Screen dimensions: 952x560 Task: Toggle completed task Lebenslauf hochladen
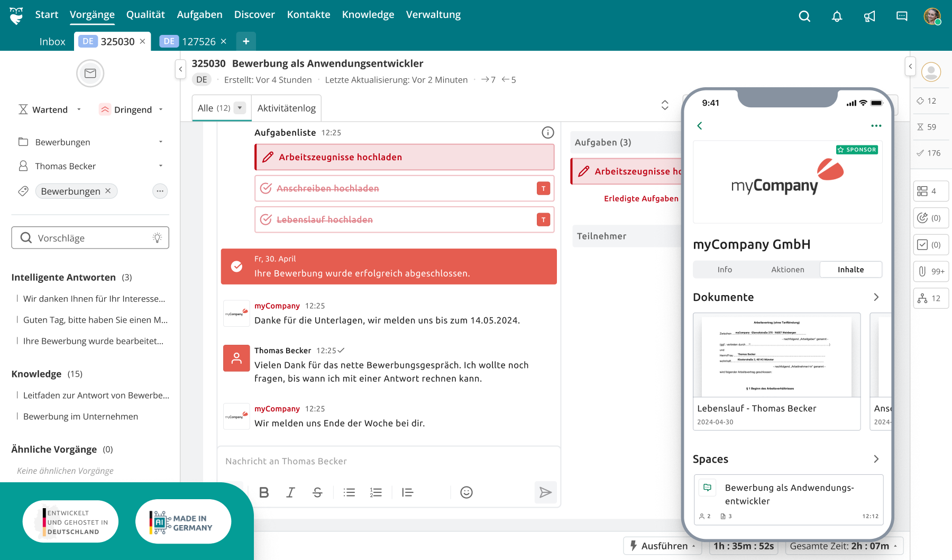tap(266, 219)
